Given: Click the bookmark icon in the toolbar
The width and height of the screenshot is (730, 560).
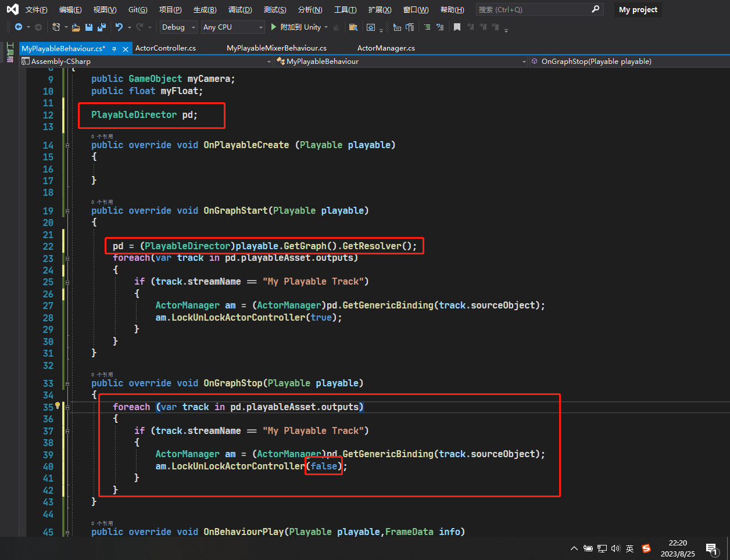Looking at the screenshot, I should (x=457, y=27).
